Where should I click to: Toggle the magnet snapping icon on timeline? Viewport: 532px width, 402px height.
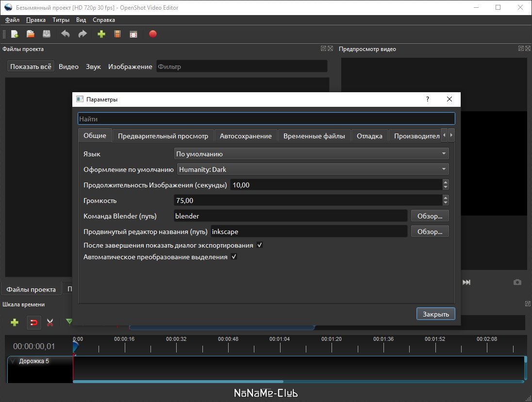[x=33, y=322]
